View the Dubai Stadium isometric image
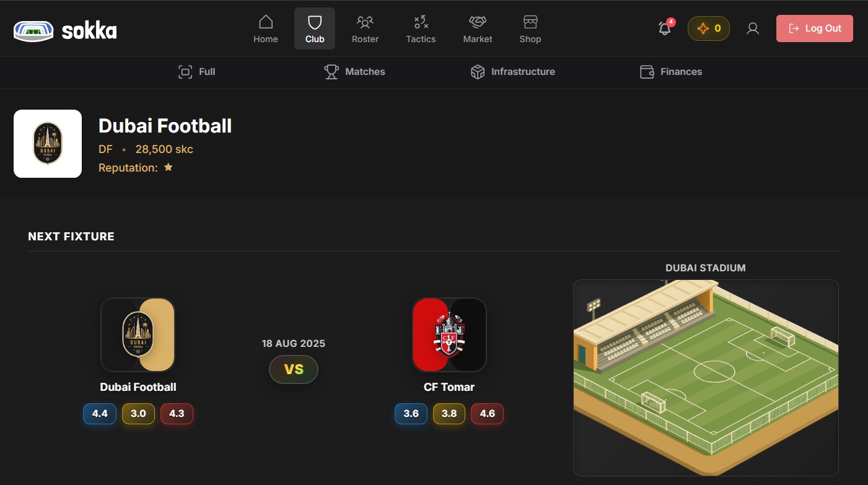868x485 pixels. coord(706,378)
